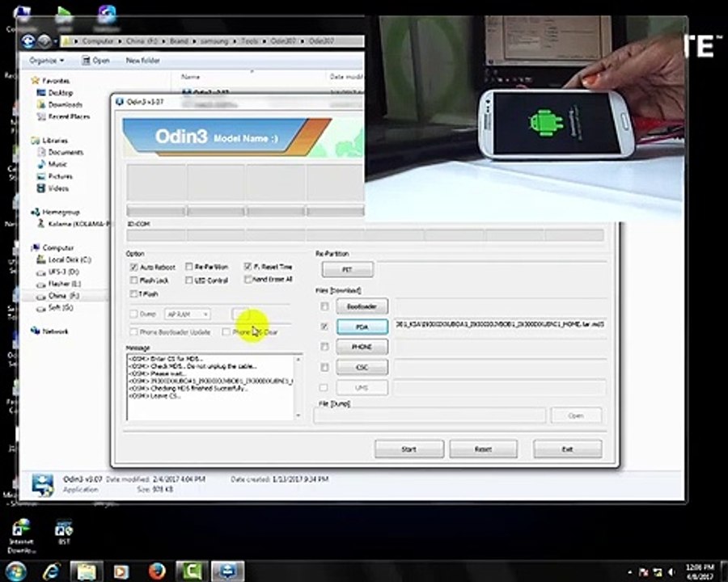
Task: Click volume speaker icon in tray
Action: (671, 571)
